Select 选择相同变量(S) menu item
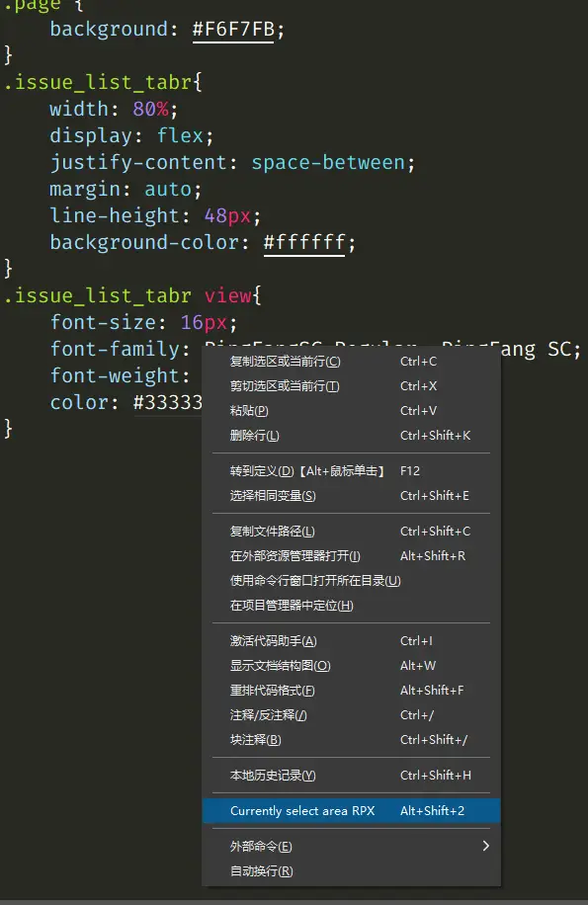The width and height of the screenshot is (588, 905). 351,496
